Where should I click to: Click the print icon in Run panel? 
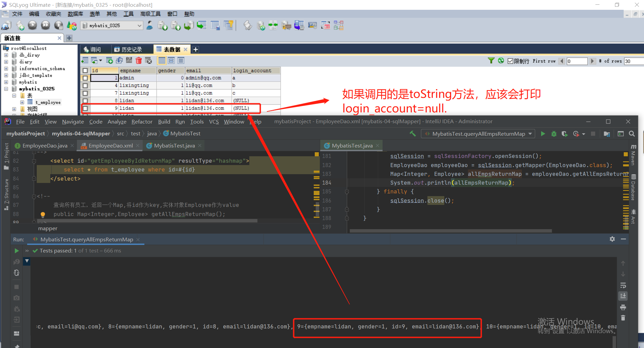point(623,307)
